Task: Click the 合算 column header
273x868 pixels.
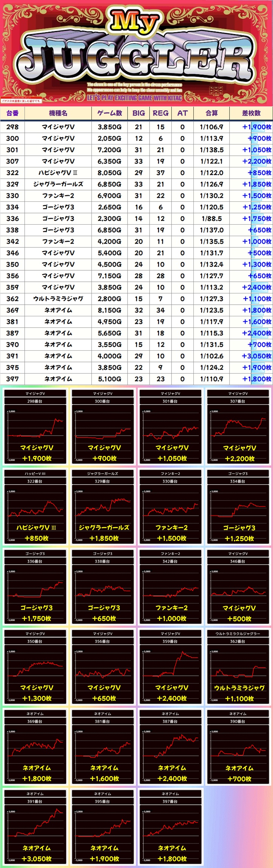Action: tap(211, 113)
